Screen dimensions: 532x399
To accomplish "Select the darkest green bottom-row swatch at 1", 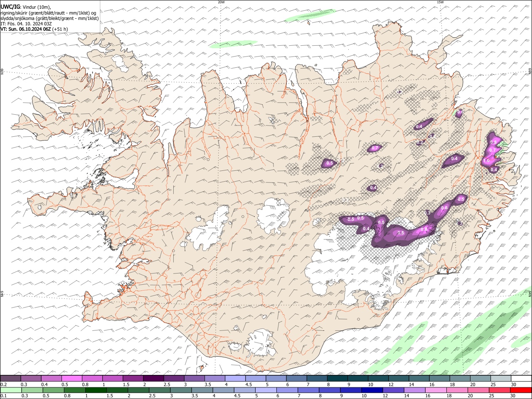I will [x=96, y=390].
